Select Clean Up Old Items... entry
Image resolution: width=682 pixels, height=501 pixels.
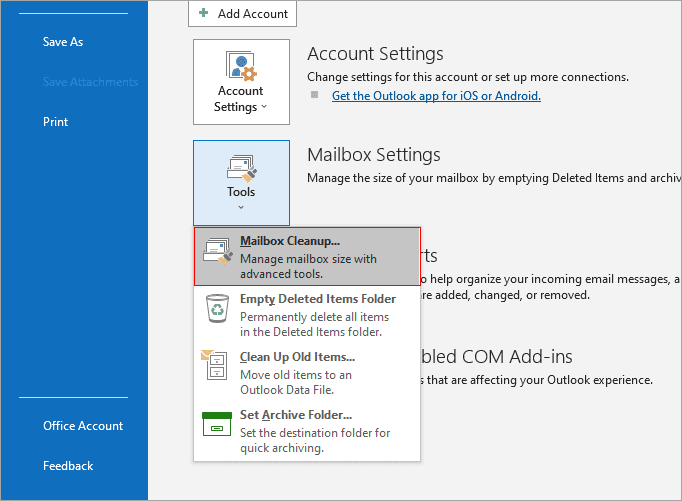(x=307, y=373)
